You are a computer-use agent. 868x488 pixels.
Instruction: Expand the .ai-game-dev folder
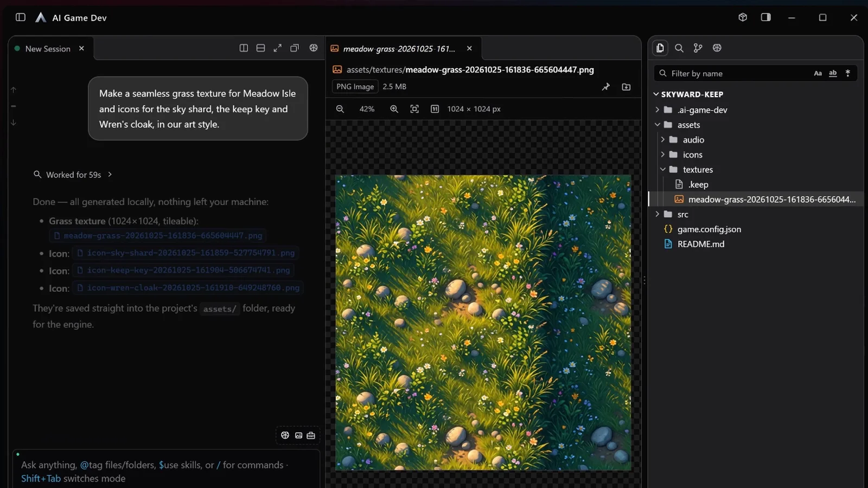pos(658,110)
